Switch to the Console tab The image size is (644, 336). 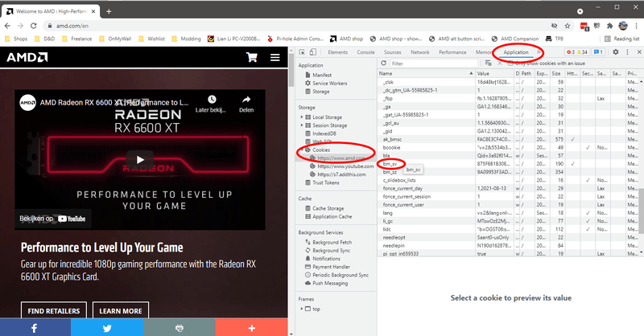pyautogui.click(x=365, y=52)
